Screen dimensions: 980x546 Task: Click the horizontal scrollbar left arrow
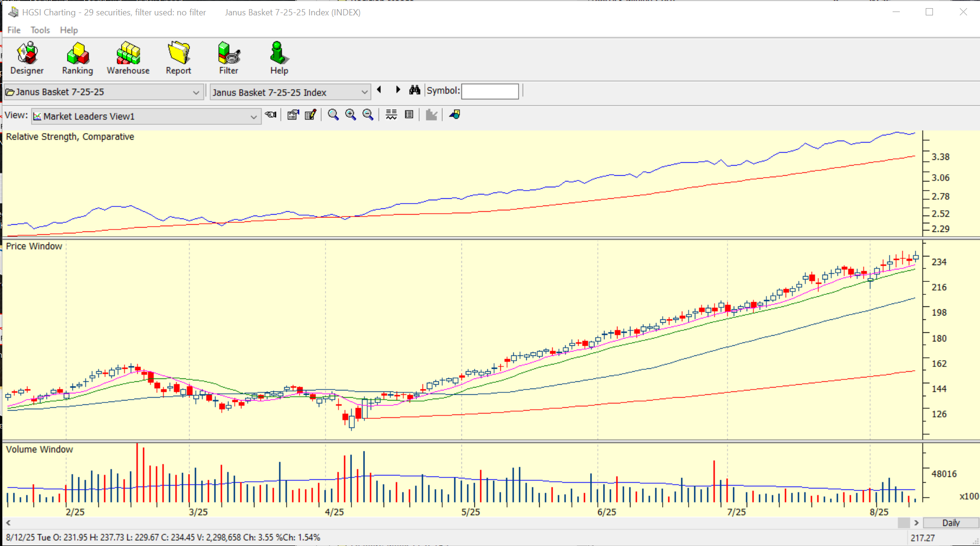click(8, 523)
